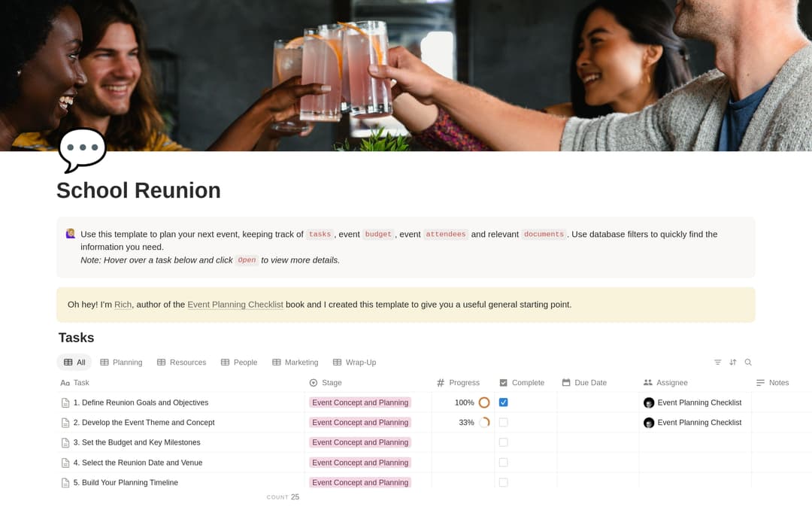
Task: Open Stage tag dropdown for task 1
Action: [360, 402]
